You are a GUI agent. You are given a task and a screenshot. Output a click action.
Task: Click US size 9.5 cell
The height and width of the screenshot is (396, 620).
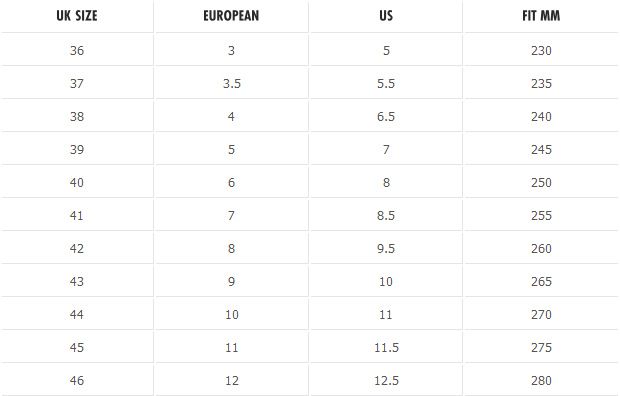coord(386,248)
